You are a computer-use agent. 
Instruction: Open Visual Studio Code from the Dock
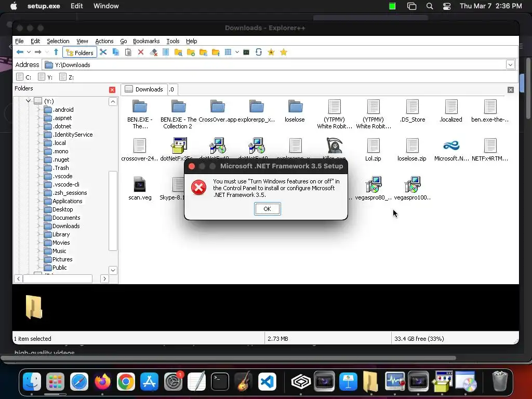[x=267, y=382]
